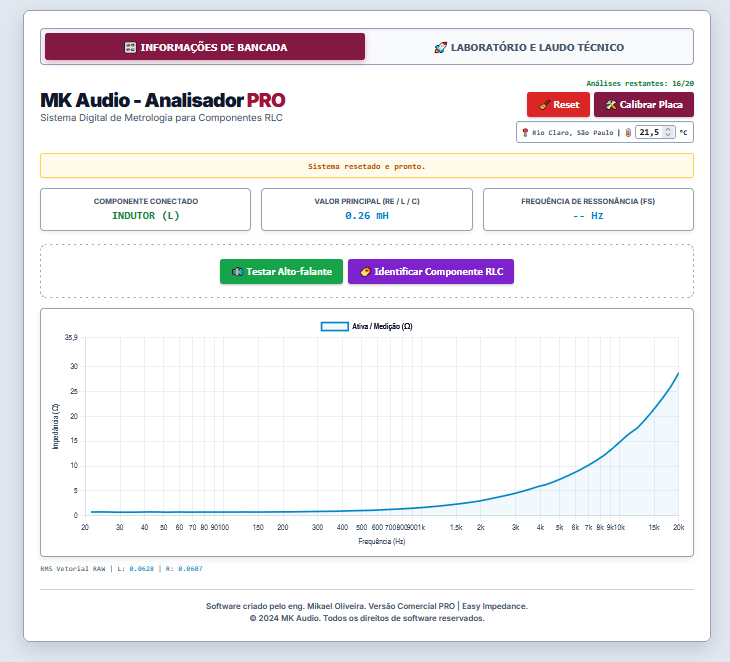Click the Rio Claro, São Paulo location text
730x662 pixels.
[x=573, y=133]
